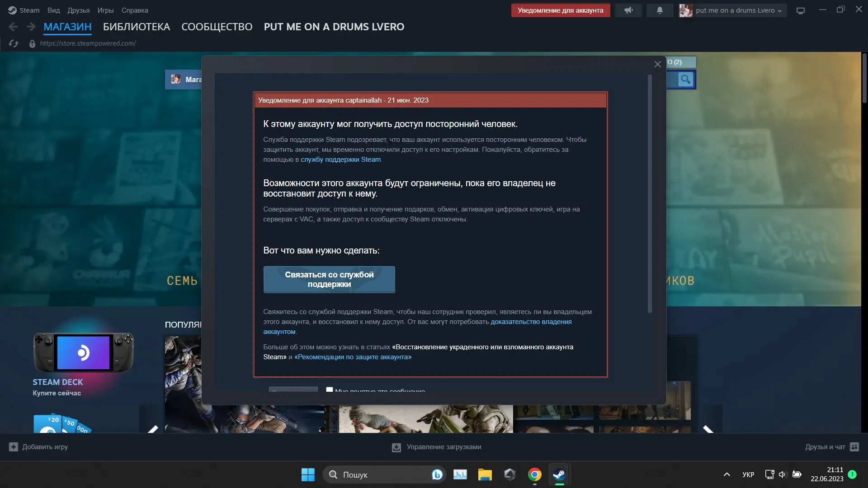868x488 pixels.
Task: Click the store page's vertical scrollbar
Action: tap(864, 79)
